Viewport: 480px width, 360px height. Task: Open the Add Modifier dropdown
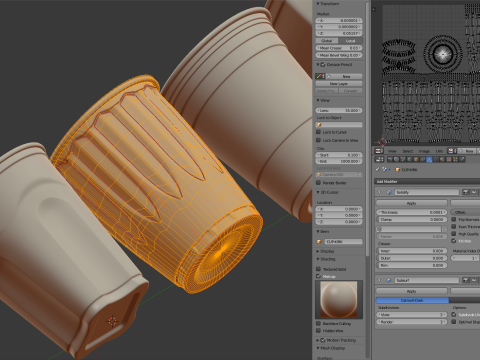tap(427, 182)
